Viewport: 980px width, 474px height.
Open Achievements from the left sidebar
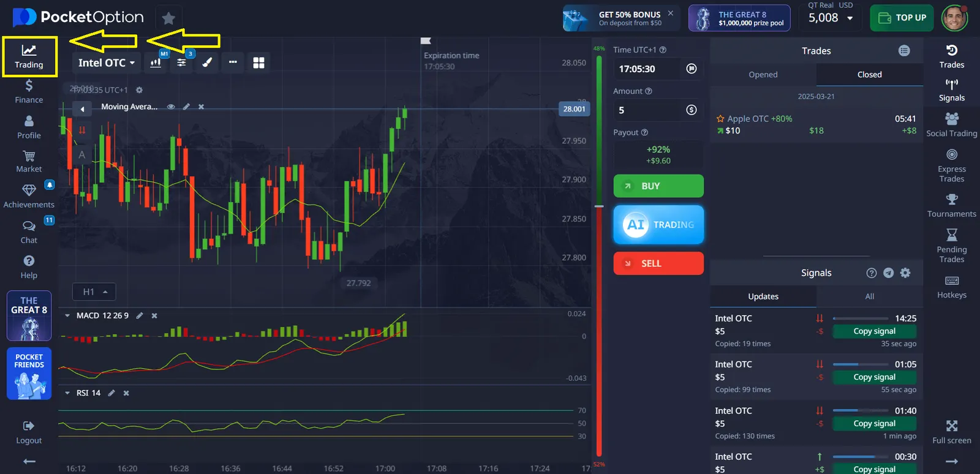point(29,196)
